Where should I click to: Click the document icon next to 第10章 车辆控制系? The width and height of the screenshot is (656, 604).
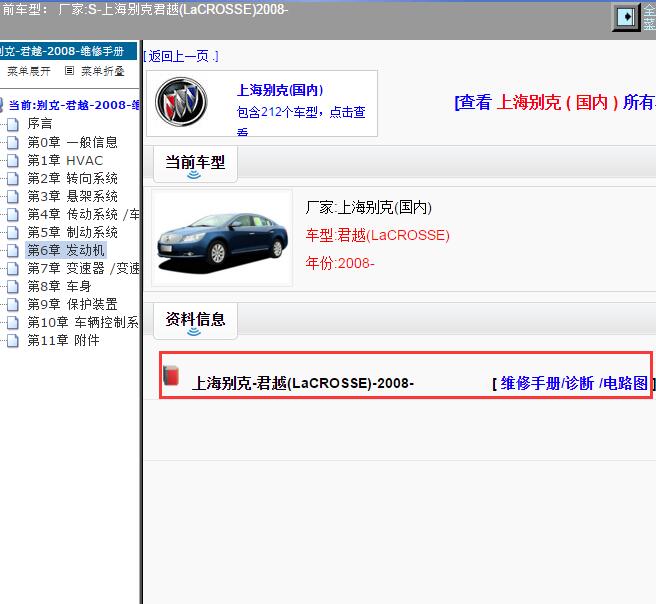click(x=13, y=322)
